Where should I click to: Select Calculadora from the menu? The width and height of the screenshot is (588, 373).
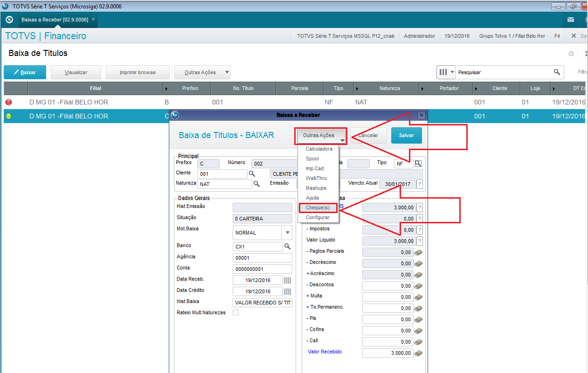[319, 149]
